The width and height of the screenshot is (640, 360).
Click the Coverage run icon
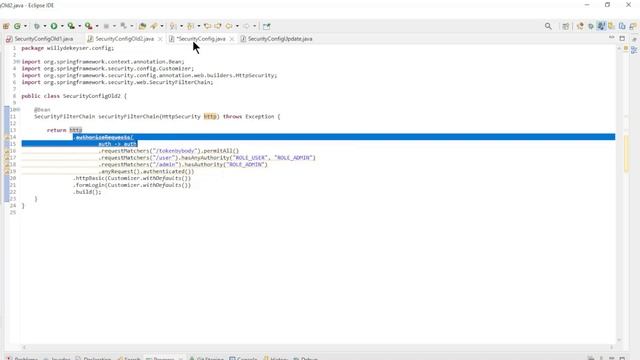pyautogui.click(x=71, y=26)
